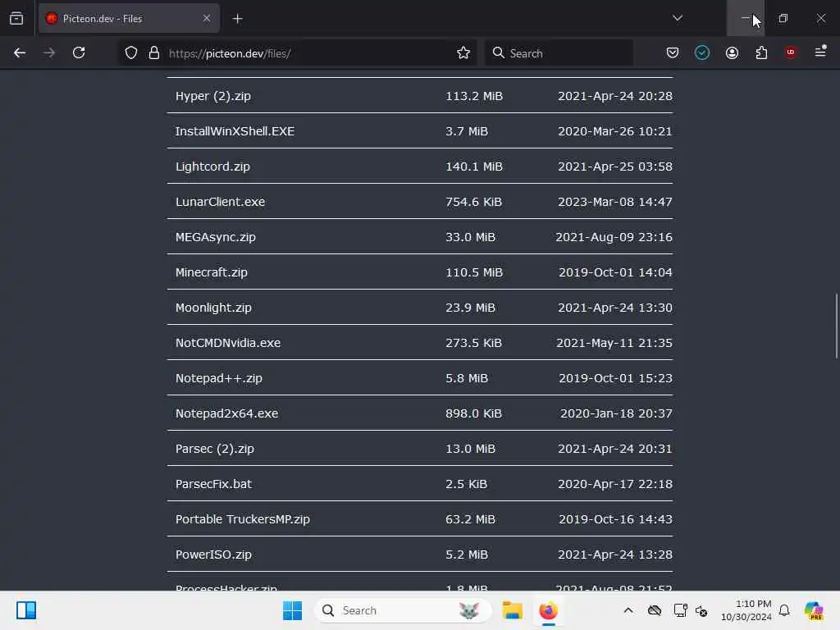Open the Firefox View icon left of the tab
Image resolution: width=840 pixels, height=630 pixels.
pyautogui.click(x=16, y=19)
